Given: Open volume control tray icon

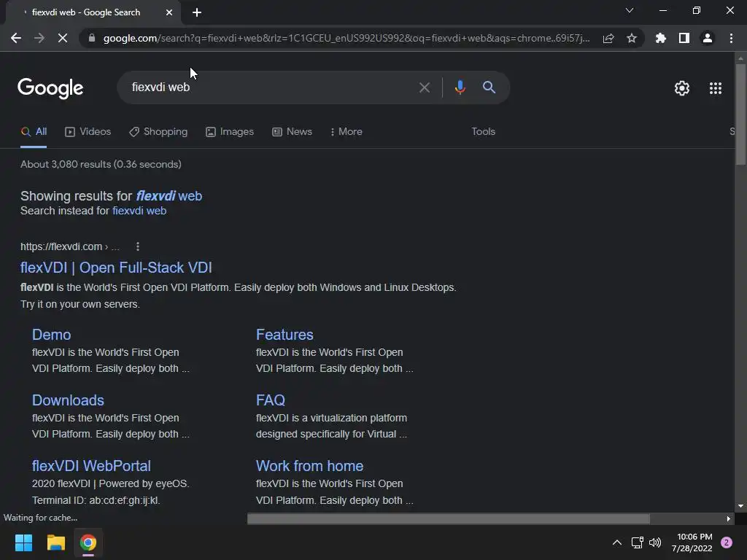Looking at the screenshot, I should (x=655, y=542).
